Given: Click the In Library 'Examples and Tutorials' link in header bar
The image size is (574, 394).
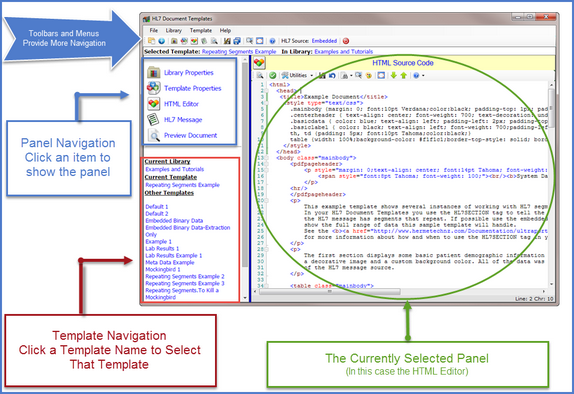Looking at the screenshot, I should coord(344,52).
